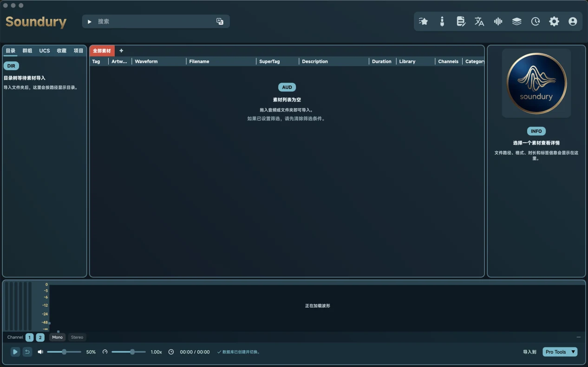Open the settings gear icon
The height and width of the screenshot is (367, 588).
[x=554, y=21]
